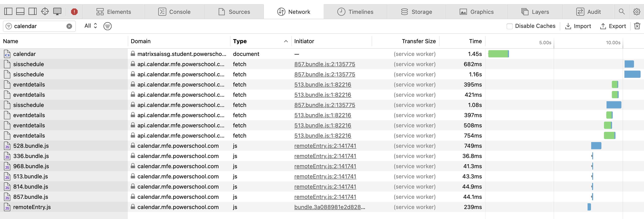This screenshot has width=644, height=219.
Task: Toggle sort order on the Type column
Action: pyautogui.click(x=240, y=41)
